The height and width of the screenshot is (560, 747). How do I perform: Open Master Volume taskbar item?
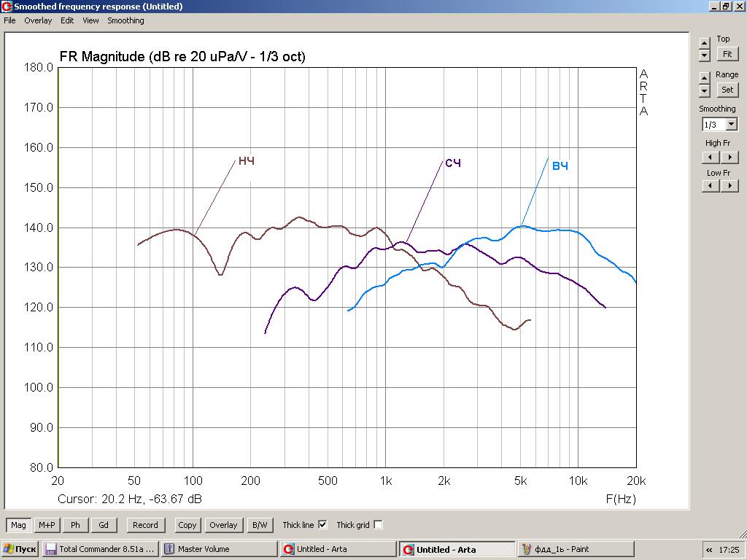tap(219, 549)
